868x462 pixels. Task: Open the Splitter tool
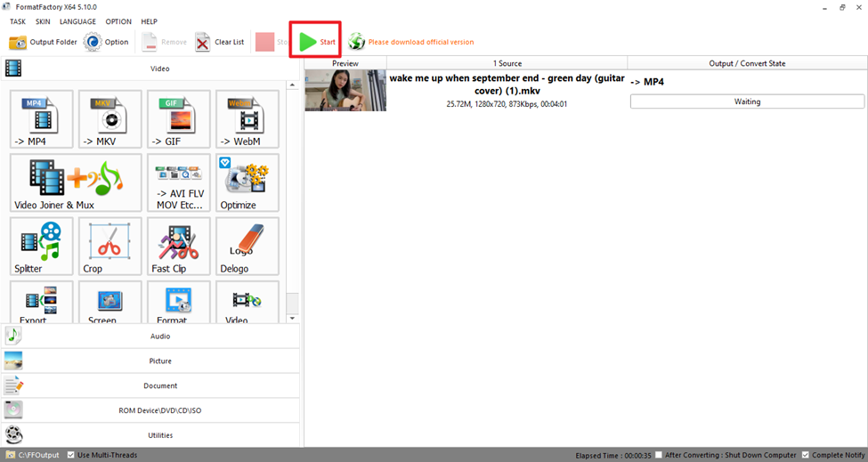(42, 247)
